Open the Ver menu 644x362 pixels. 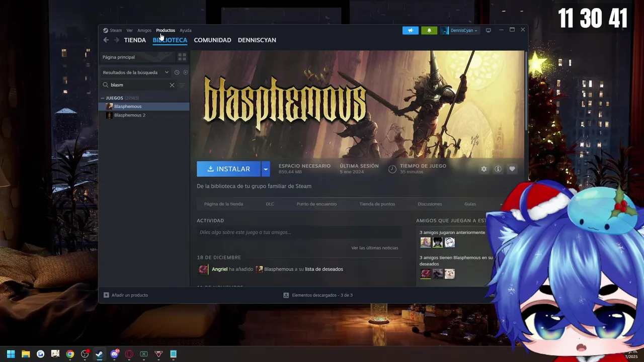point(130,30)
